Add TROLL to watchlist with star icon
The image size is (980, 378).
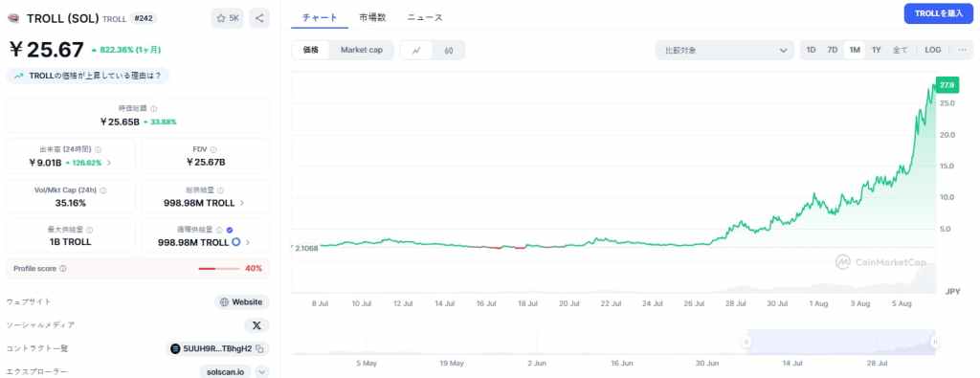click(x=228, y=18)
